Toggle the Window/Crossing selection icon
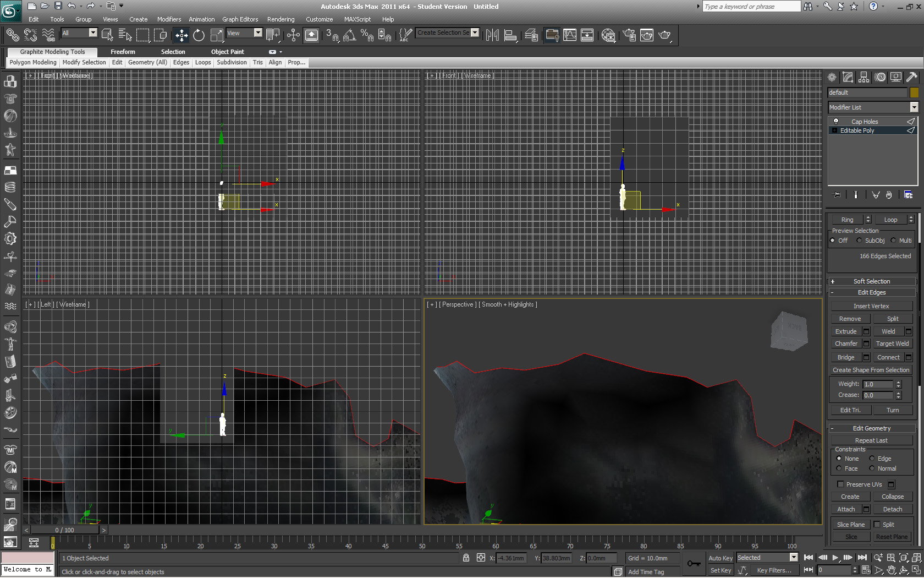This screenshot has width=924, height=578. [161, 35]
